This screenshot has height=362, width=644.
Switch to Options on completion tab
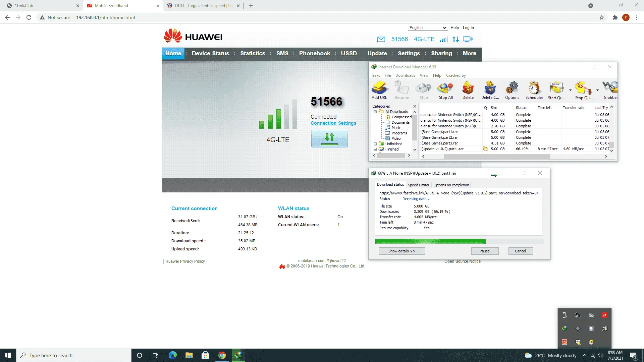pyautogui.click(x=451, y=185)
